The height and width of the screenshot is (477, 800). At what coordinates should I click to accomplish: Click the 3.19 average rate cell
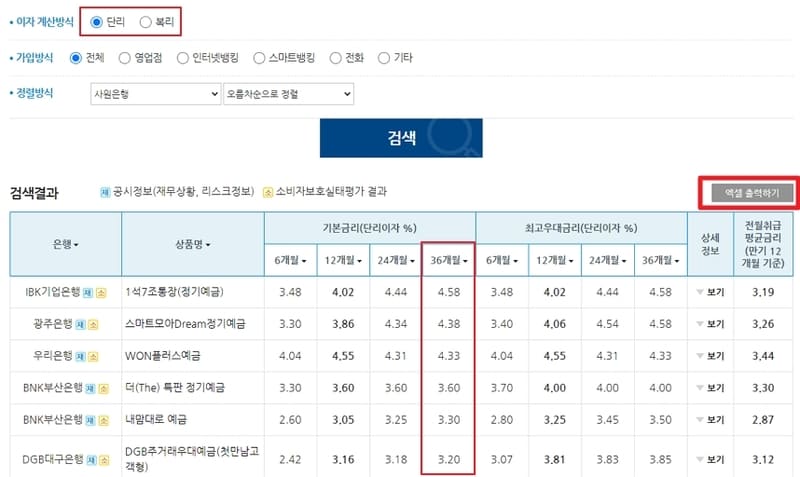[x=763, y=292]
